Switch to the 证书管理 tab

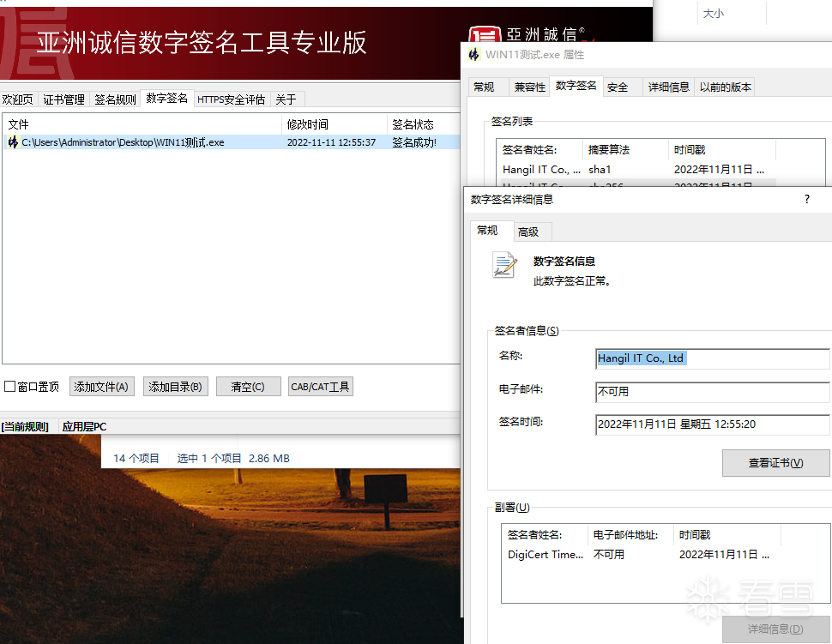pyautogui.click(x=63, y=99)
